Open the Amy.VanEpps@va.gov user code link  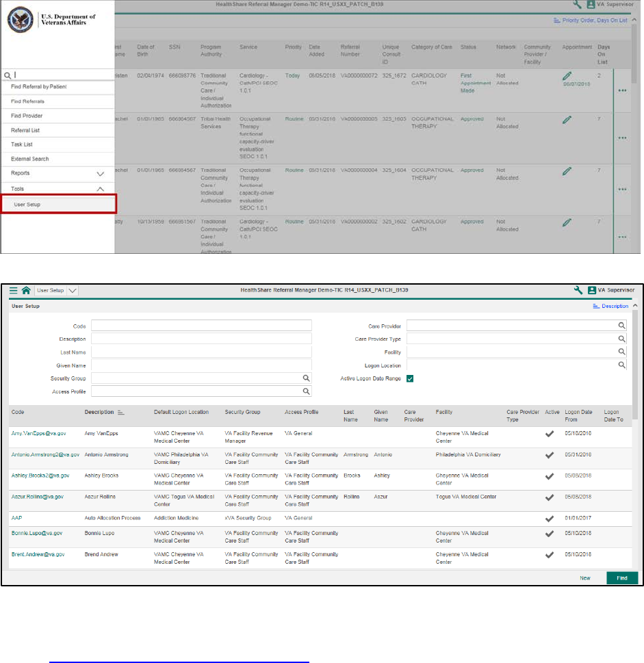point(38,433)
